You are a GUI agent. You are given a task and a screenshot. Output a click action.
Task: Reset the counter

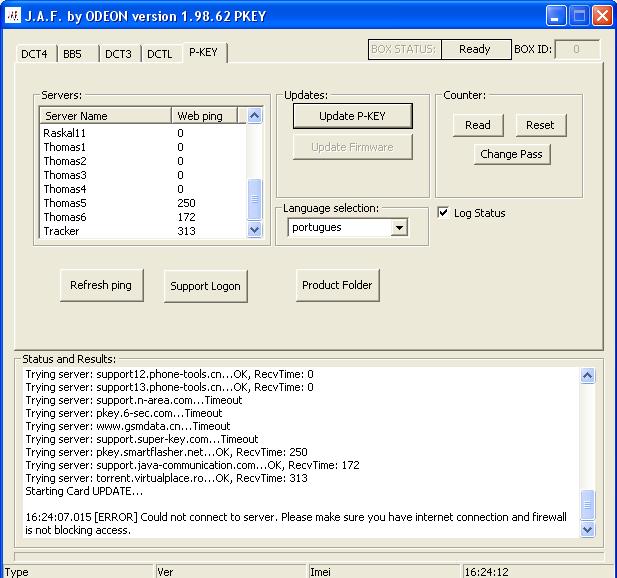click(x=541, y=125)
